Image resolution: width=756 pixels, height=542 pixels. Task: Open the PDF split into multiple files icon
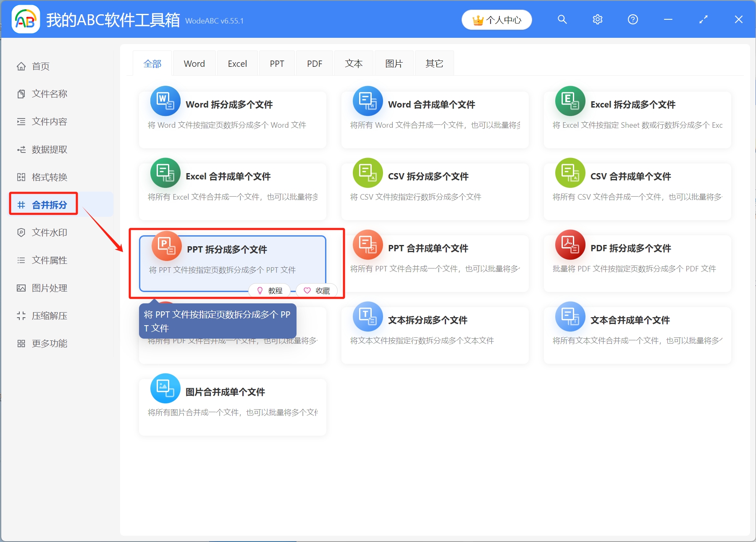click(x=570, y=245)
